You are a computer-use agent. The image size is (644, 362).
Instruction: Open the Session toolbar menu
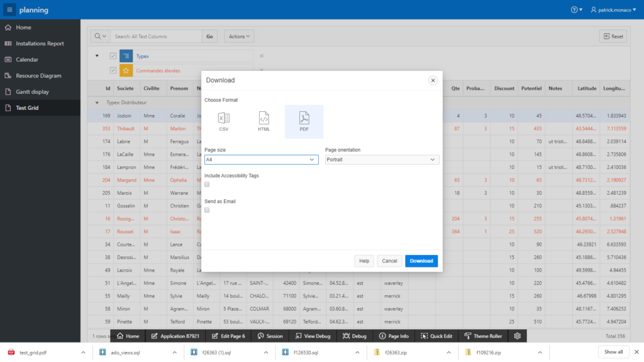(x=270, y=336)
